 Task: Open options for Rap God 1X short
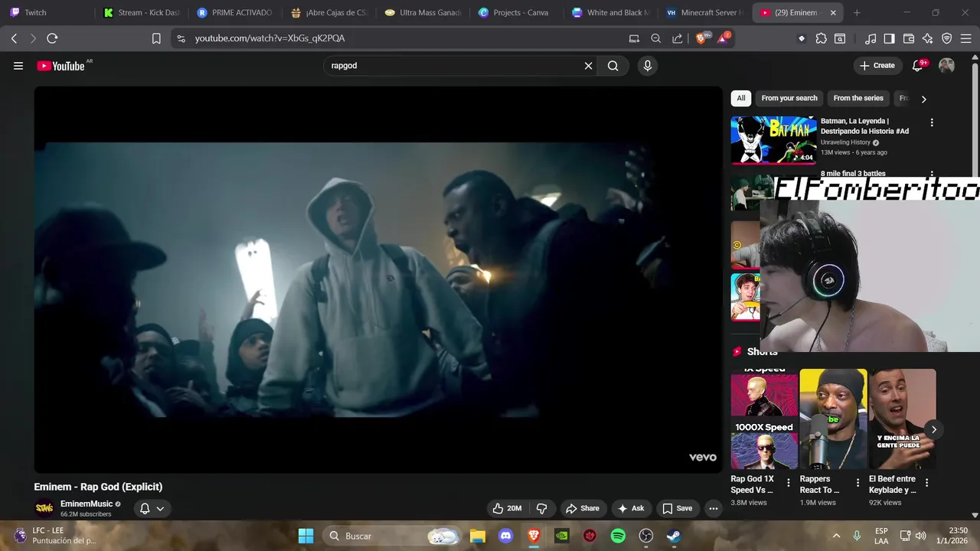coord(789,483)
